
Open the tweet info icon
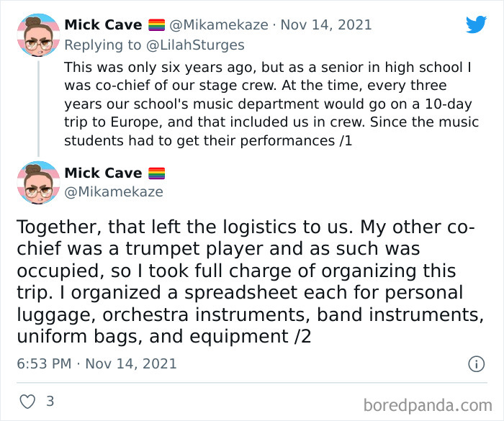476,363
